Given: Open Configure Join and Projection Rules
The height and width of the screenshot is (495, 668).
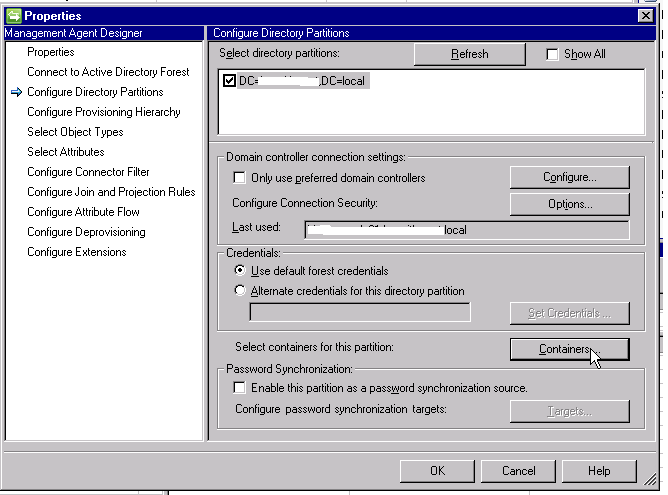Looking at the screenshot, I should click(x=111, y=192).
